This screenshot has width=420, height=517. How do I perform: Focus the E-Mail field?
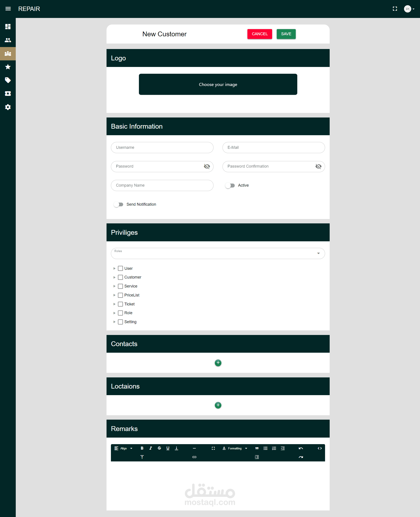pos(273,147)
